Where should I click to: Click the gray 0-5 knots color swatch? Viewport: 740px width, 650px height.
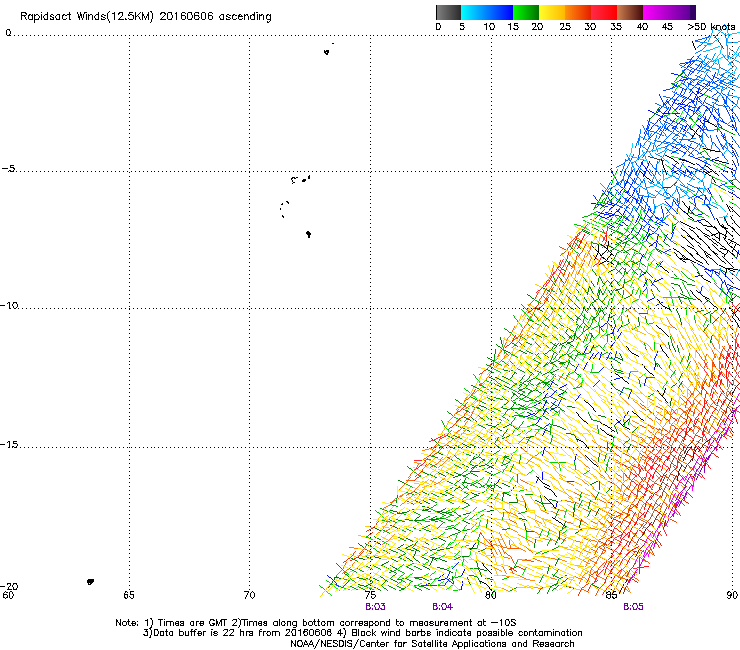coord(448,12)
